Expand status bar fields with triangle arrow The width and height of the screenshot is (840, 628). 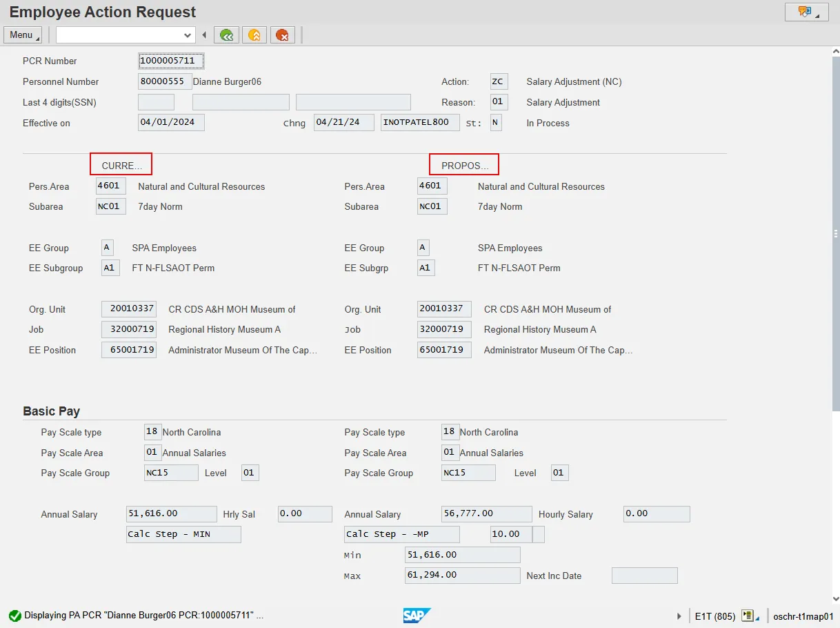(x=679, y=616)
